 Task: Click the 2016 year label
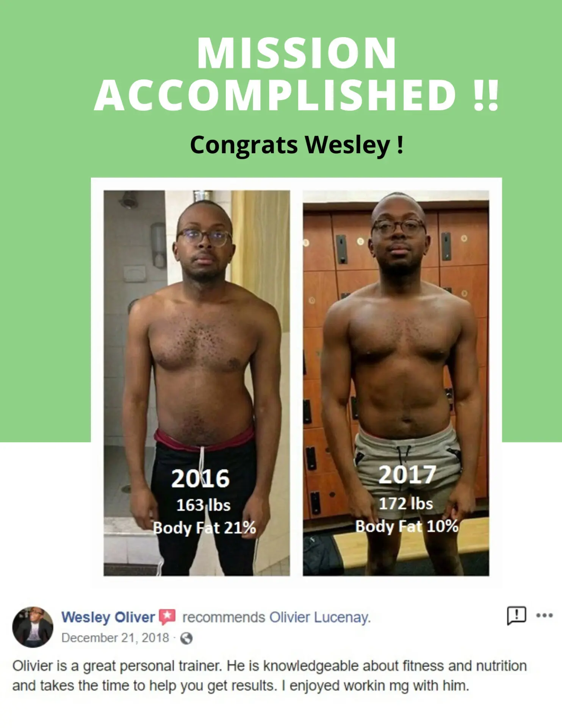(200, 479)
